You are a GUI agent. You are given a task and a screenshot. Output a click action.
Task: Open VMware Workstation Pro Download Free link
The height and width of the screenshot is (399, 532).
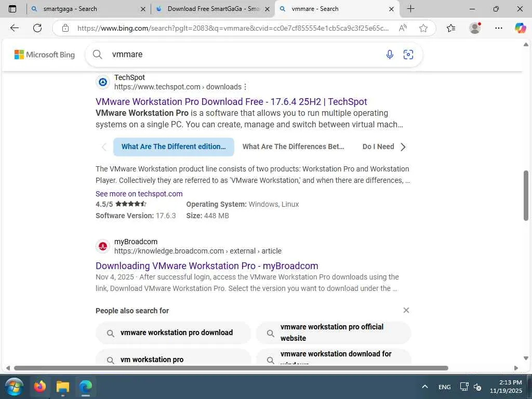231,102
